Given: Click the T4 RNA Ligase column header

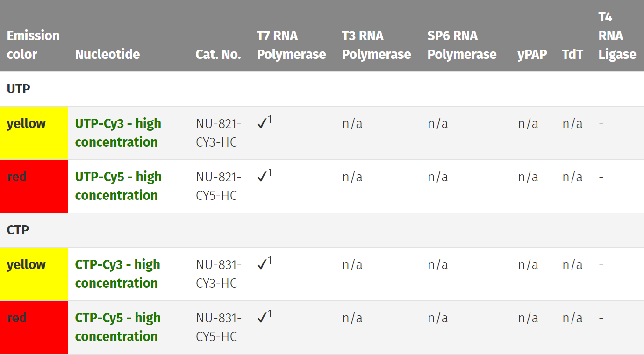Looking at the screenshot, I should coord(617,36).
